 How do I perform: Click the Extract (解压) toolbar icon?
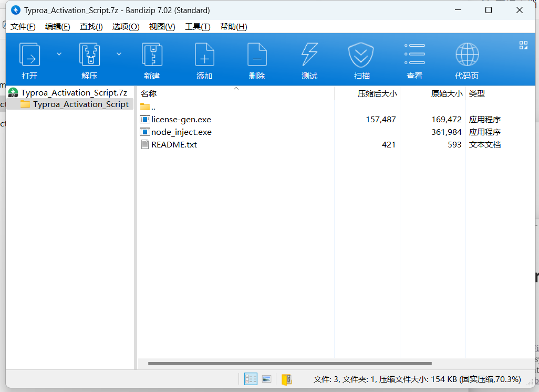coord(89,54)
